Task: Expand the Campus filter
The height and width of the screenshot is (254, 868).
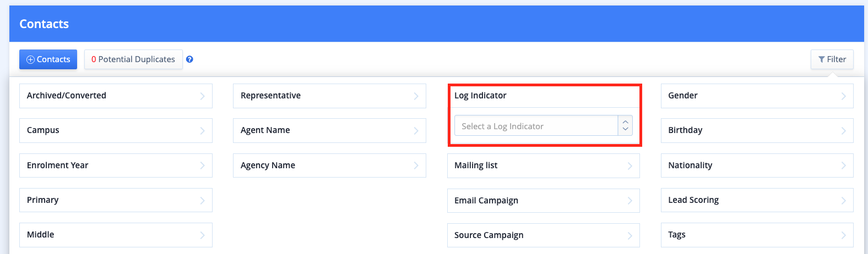Action: tap(116, 130)
